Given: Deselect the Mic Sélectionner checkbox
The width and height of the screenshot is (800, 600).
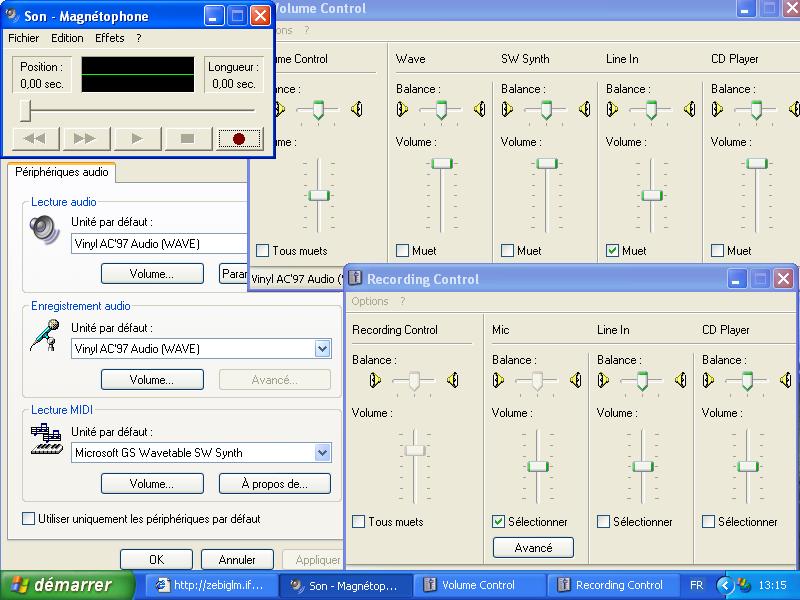Looking at the screenshot, I should click(x=499, y=522).
